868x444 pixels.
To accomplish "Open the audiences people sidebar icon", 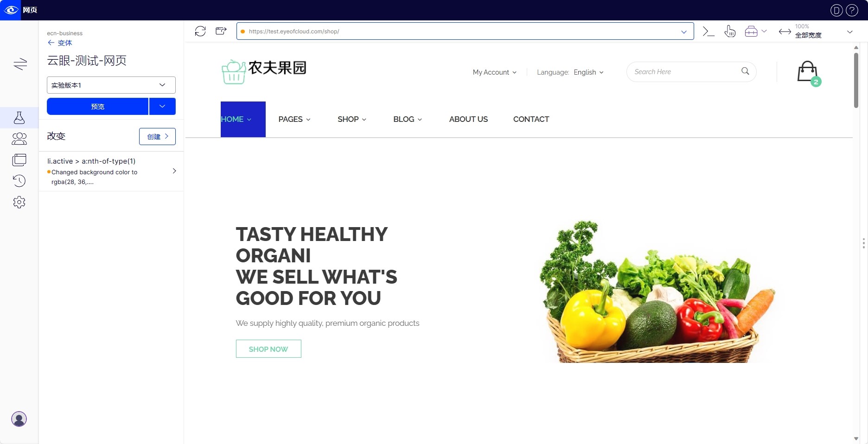I will point(19,139).
